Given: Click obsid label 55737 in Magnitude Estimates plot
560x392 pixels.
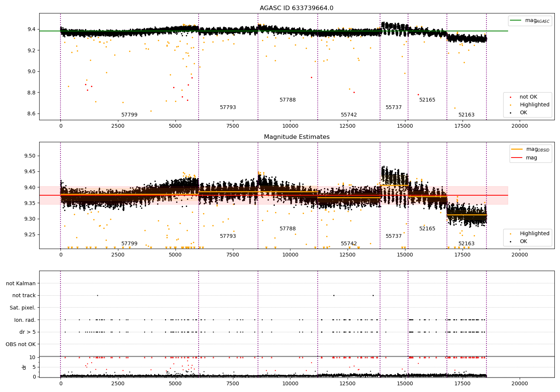Looking at the screenshot, I should tap(393, 236).
